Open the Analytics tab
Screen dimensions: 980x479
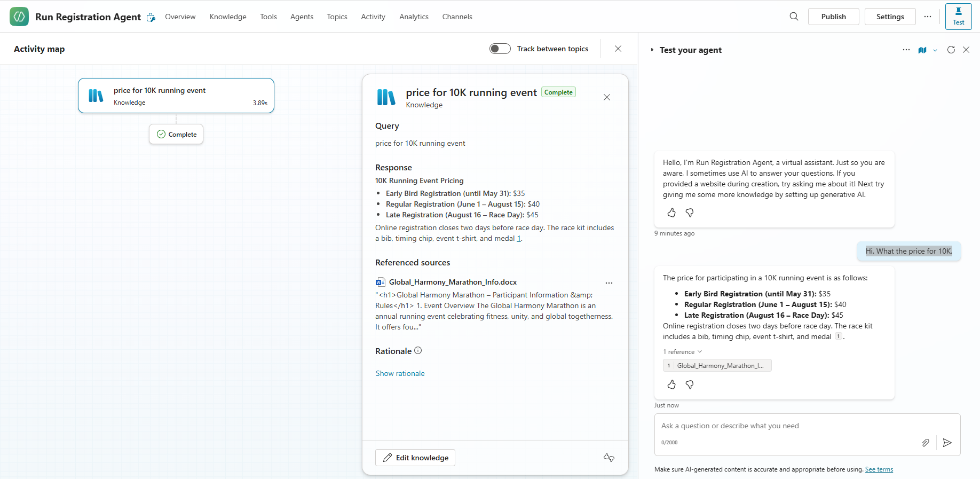tap(414, 17)
